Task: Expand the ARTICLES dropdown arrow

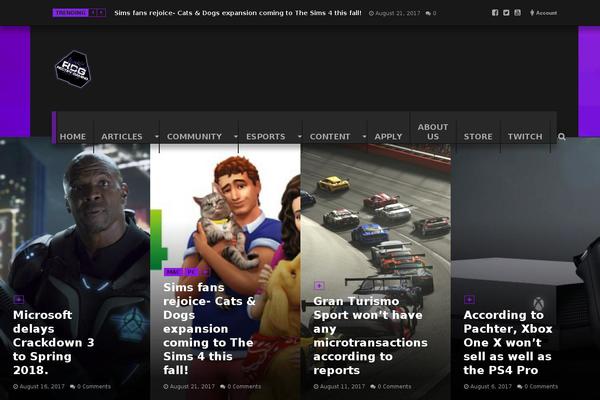Action: pyautogui.click(x=157, y=137)
